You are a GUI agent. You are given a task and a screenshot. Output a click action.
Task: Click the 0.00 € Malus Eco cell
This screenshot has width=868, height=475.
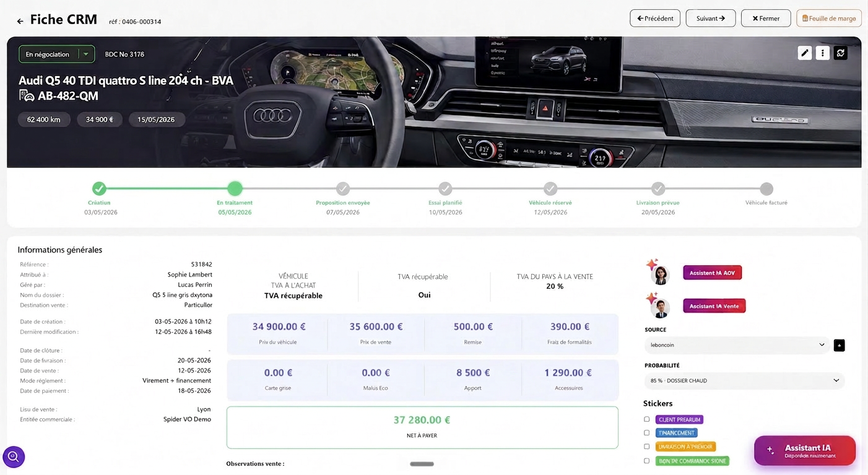[376, 379]
